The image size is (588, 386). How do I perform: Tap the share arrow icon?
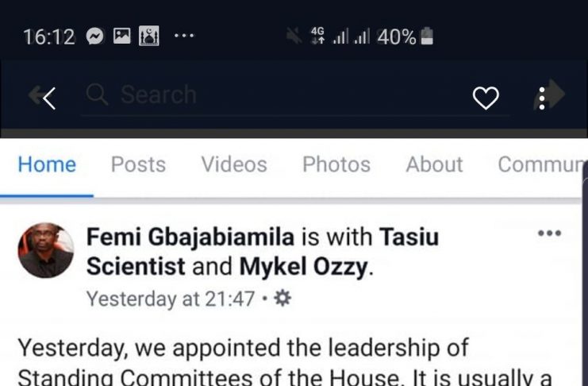coord(556,95)
